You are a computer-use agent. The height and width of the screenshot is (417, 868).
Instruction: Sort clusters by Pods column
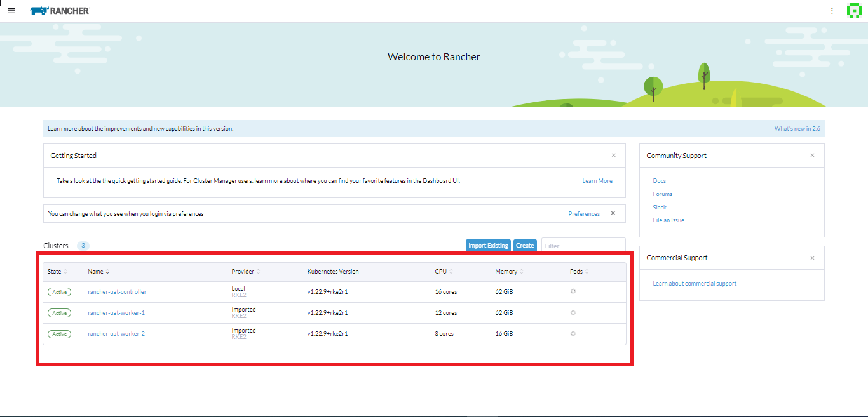pyautogui.click(x=580, y=272)
